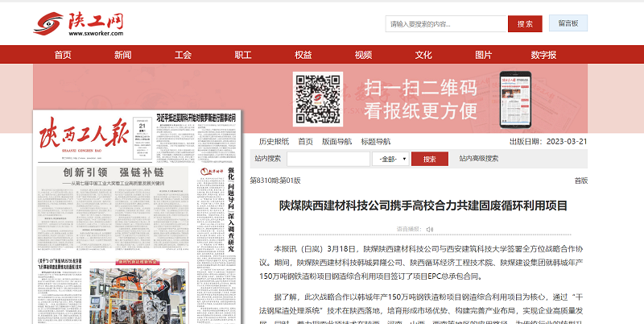Click the 站内搜索 label
The image size is (644, 324).
(x=268, y=158)
